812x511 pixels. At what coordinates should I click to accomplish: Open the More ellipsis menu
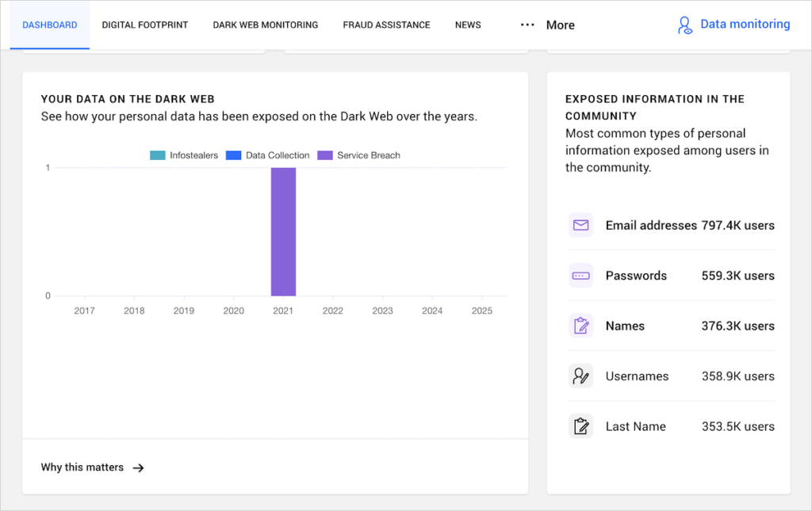527,25
